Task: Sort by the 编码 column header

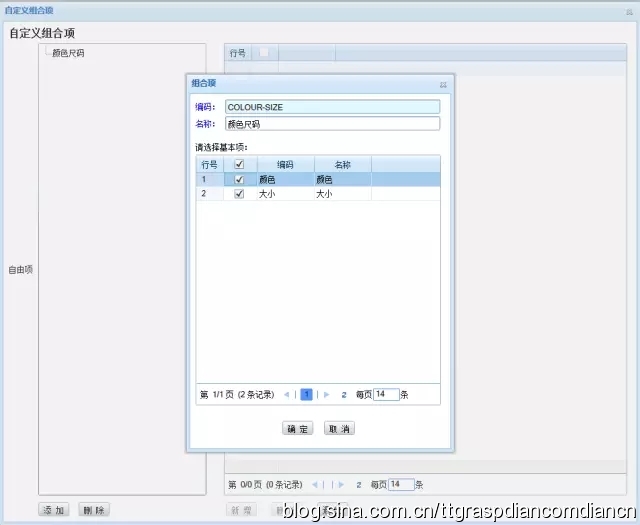Action: [x=285, y=164]
